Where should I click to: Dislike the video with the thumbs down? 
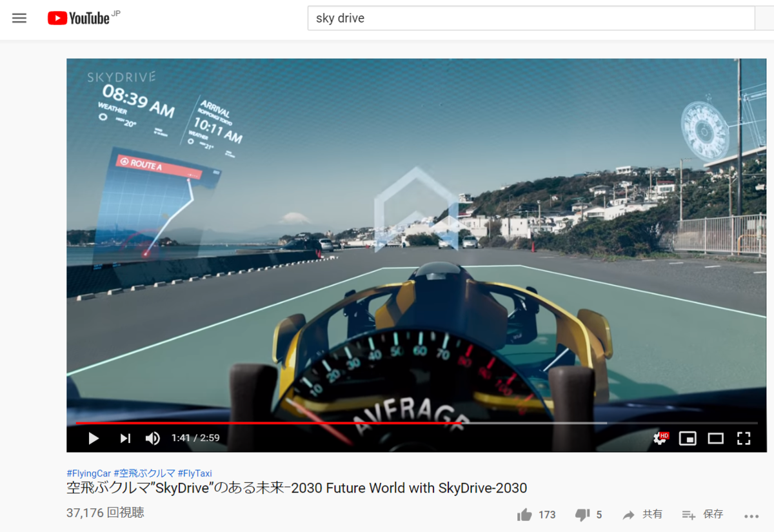click(582, 515)
